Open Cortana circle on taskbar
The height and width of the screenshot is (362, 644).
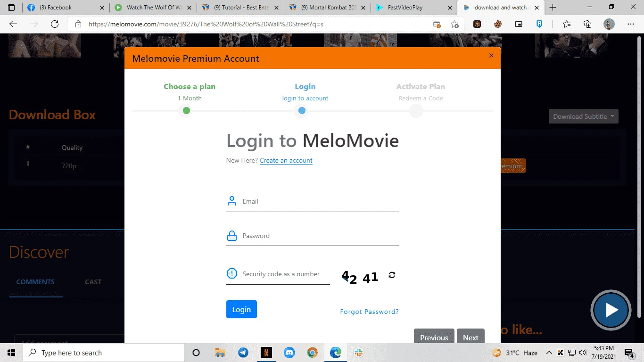point(196,353)
